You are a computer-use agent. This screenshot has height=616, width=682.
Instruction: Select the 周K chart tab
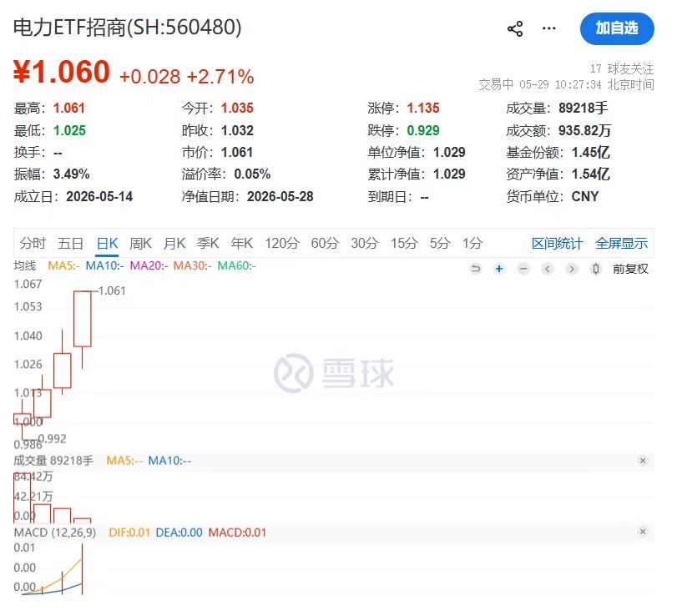tap(140, 243)
